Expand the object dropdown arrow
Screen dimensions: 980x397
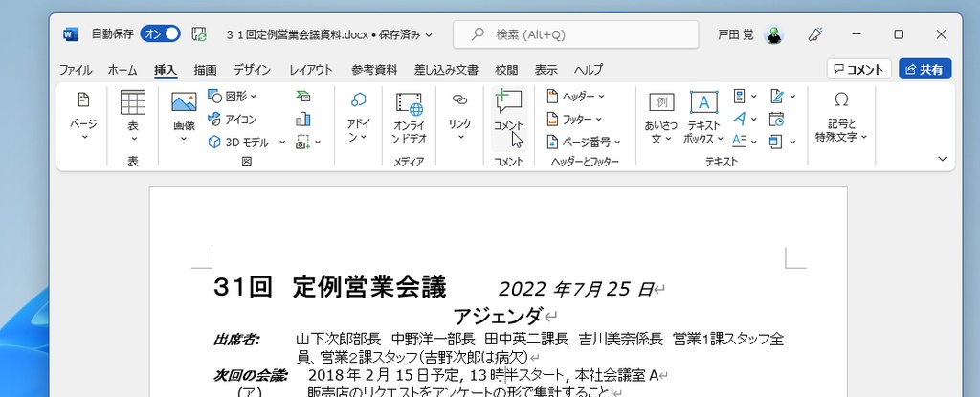point(792,142)
